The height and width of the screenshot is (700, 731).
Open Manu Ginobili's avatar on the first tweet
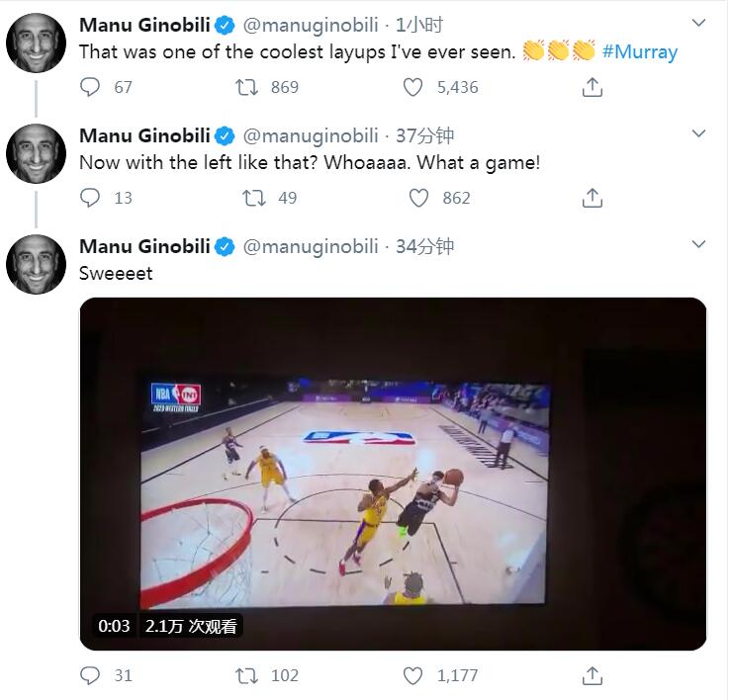click(x=36, y=44)
